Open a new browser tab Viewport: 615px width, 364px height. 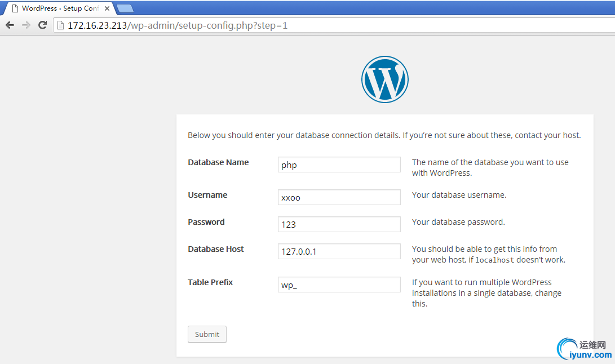click(x=125, y=8)
